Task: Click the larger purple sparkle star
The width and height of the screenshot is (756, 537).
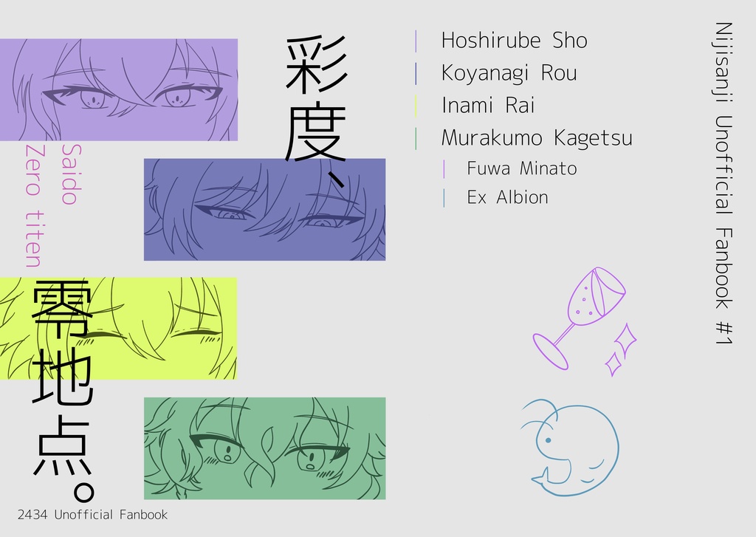Action: coord(625,341)
